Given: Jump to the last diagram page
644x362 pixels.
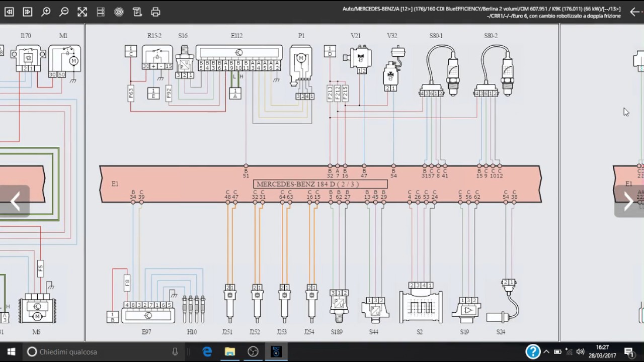Looking at the screenshot, I should coord(27,12).
